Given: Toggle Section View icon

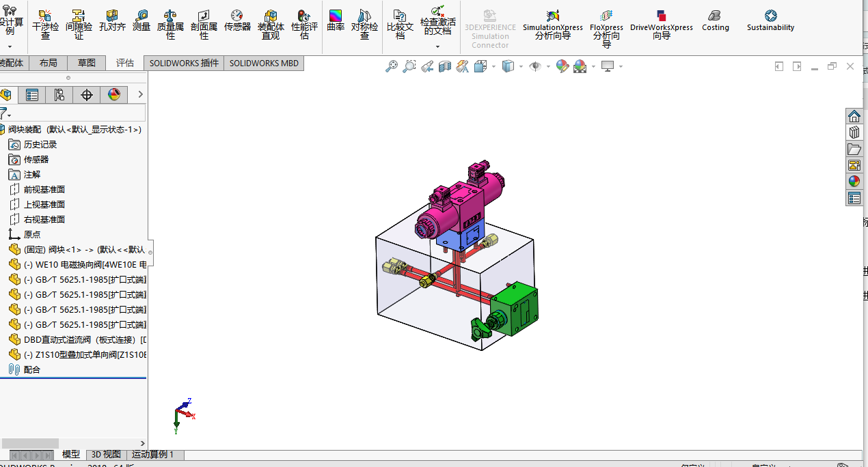Looking at the screenshot, I should (445, 66).
